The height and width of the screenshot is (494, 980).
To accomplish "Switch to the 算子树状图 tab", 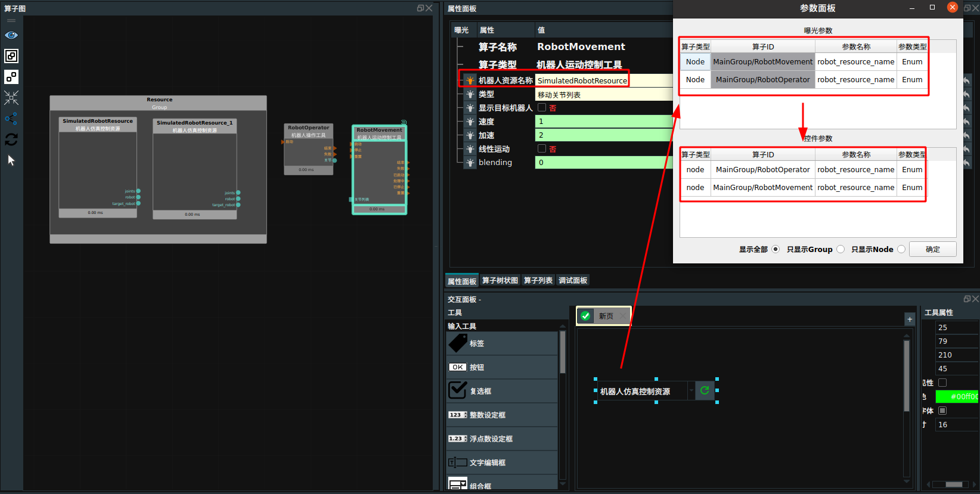I will click(x=500, y=281).
